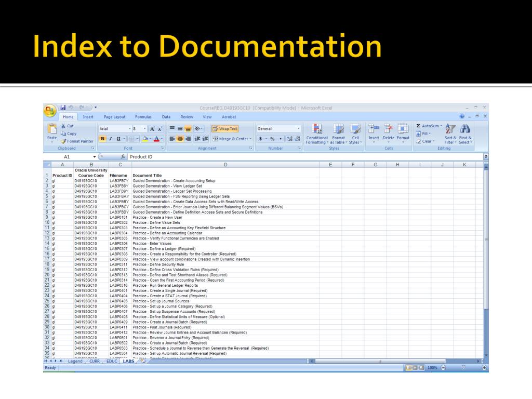The height and width of the screenshot is (399, 532).
Task: Customize the Quick Access Toolbar
Action: [x=96, y=108]
